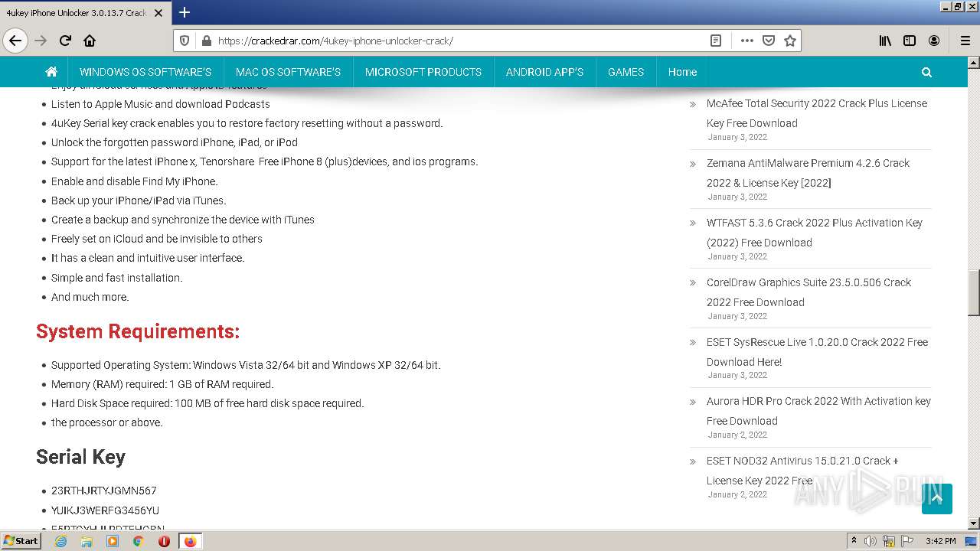Image resolution: width=980 pixels, height=551 pixels.
Task: Select serial key YUIKJ3WERFG3456YU
Action: tap(105, 510)
